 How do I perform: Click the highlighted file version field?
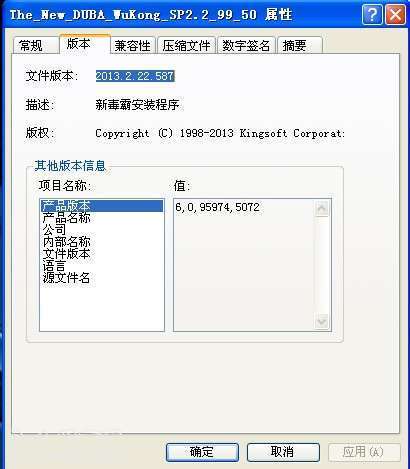coord(135,76)
